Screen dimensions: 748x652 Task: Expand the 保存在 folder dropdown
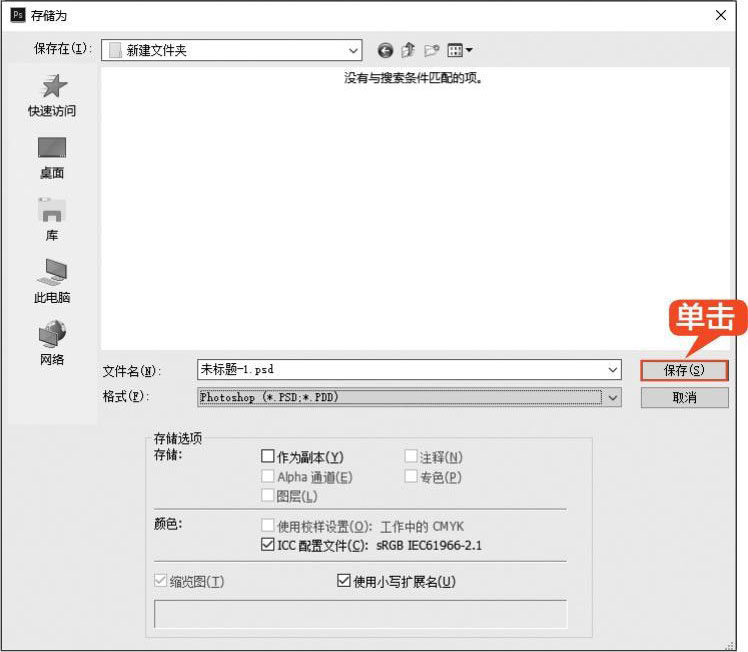[x=353, y=50]
